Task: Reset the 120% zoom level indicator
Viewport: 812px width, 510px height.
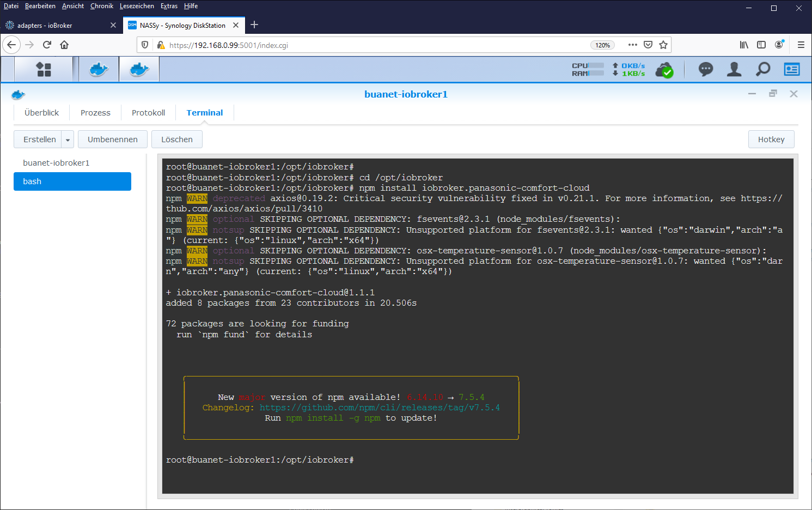Action: [x=602, y=45]
